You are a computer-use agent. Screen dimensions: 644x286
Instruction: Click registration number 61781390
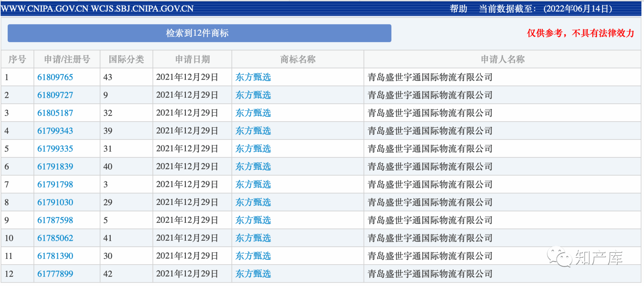click(55, 256)
